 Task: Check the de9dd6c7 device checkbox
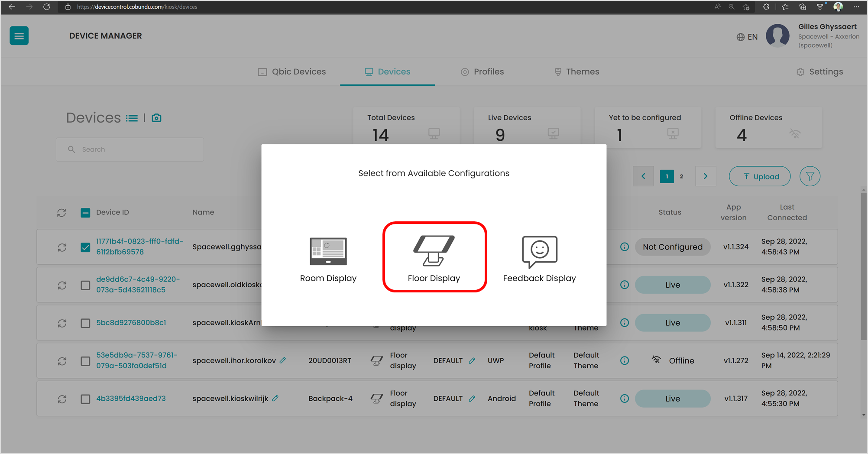pyautogui.click(x=85, y=285)
